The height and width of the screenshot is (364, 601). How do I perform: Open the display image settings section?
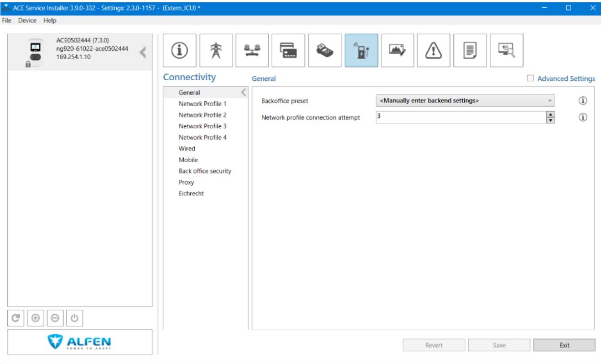point(397,50)
